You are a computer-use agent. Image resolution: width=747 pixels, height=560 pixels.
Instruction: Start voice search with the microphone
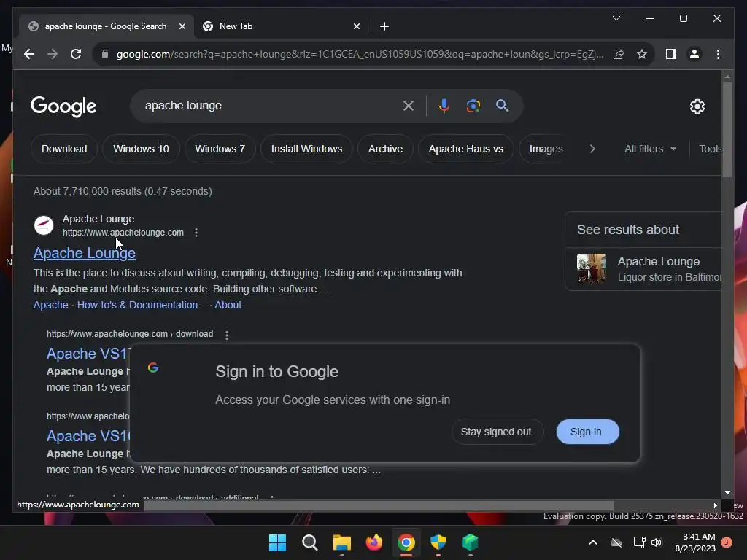coord(444,106)
